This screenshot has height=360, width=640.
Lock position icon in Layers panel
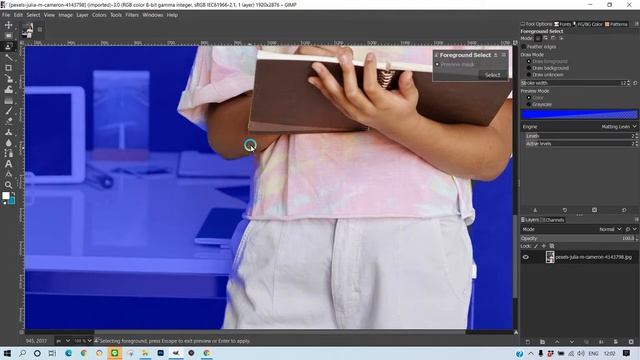click(544, 246)
